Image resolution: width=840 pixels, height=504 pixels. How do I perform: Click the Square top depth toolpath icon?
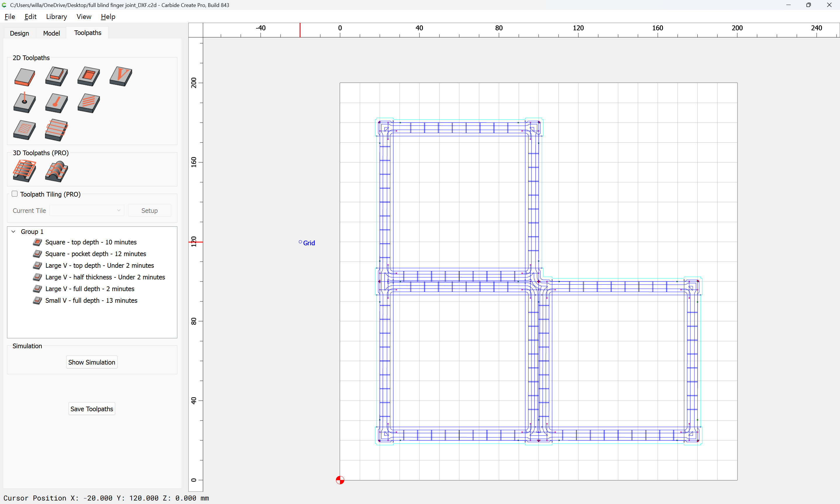[x=37, y=242]
